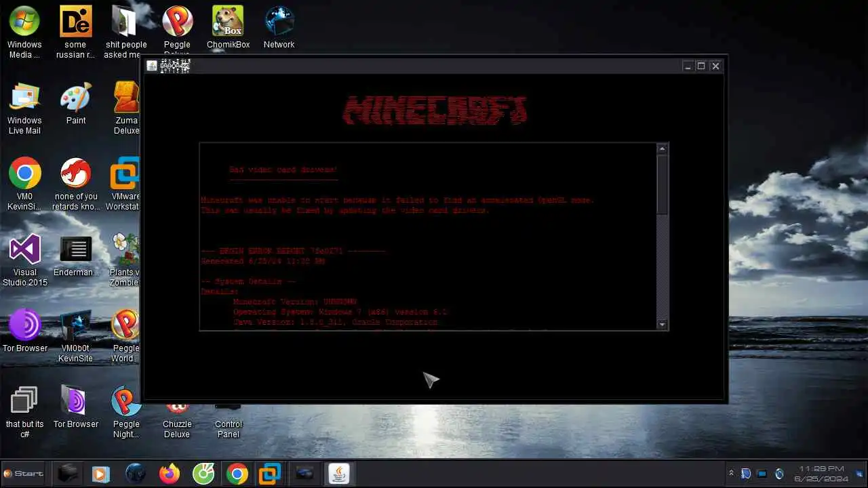Image resolution: width=868 pixels, height=488 pixels.
Task: Open the green disc taskbar icon
Action: pyautogui.click(x=203, y=474)
